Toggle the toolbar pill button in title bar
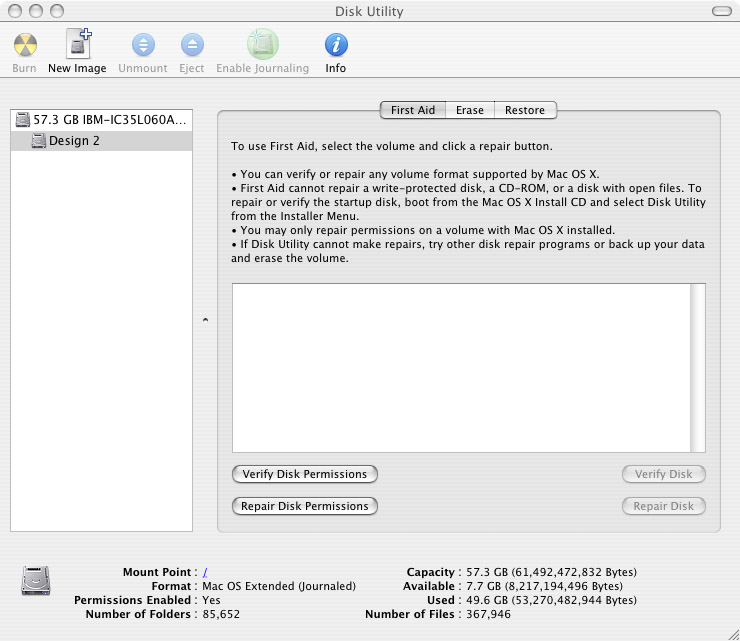This screenshot has height=641, width=740. click(x=722, y=11)
